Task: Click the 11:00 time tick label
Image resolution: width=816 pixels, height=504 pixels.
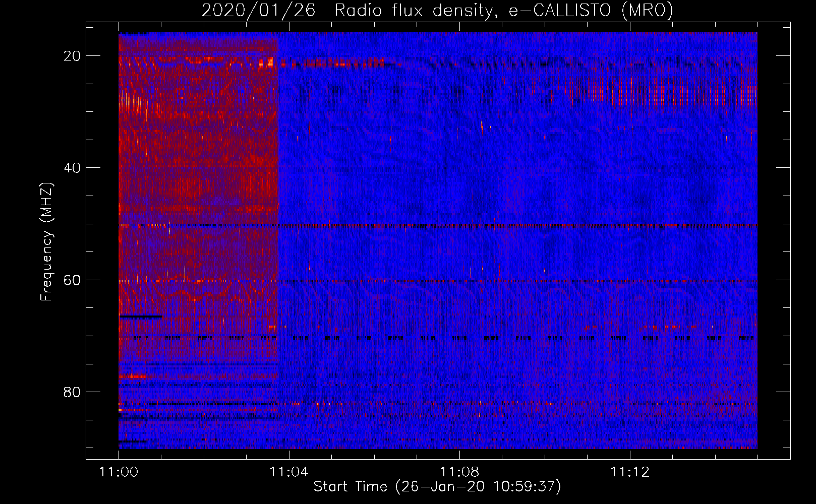Action: (x=119, y=472)
